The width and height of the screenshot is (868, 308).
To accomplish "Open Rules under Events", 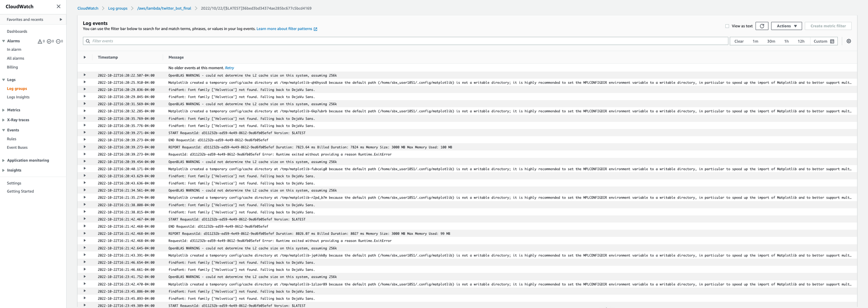I will (11, 139).
